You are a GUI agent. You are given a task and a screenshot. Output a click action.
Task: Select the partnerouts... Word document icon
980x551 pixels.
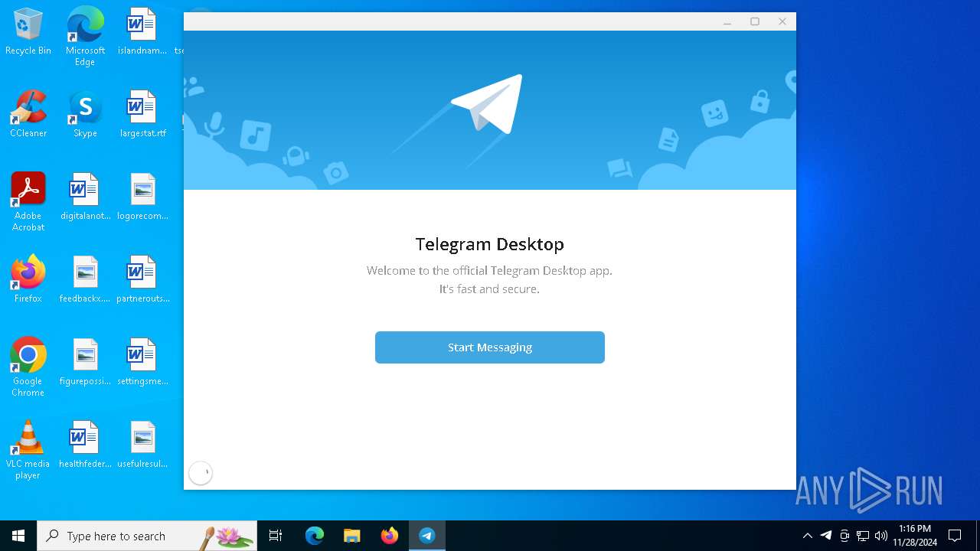pos(142,280)
